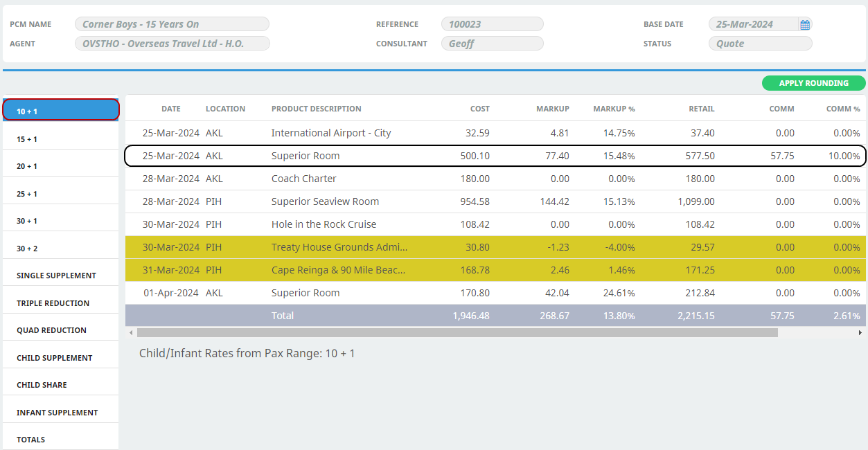The height and width of the screenshot is (450, 868).
Task: Click the Status field showing Quote
Action: click(759, 44)
